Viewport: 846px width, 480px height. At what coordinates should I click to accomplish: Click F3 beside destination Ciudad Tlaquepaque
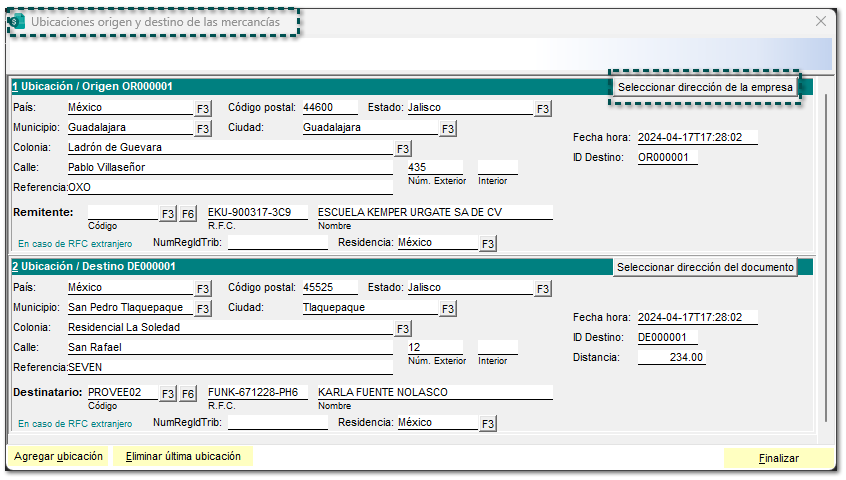coord(448,309)
